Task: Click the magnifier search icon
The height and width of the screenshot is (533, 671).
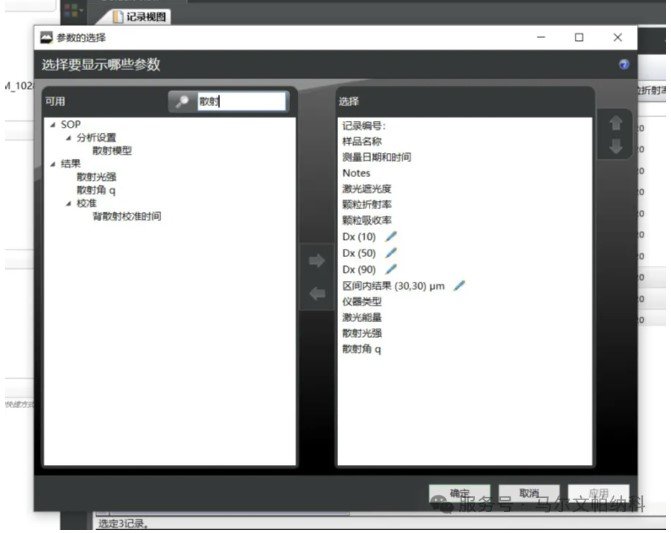Action: click(x=182, y=101)
